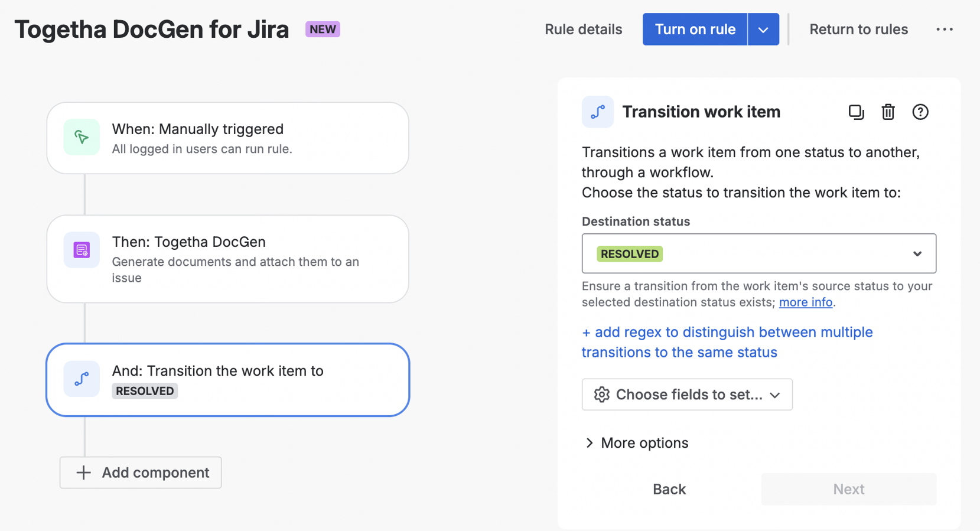980x531 pixels.
Task: Open Choose fields to set dropdown
Action: point(687,395)
